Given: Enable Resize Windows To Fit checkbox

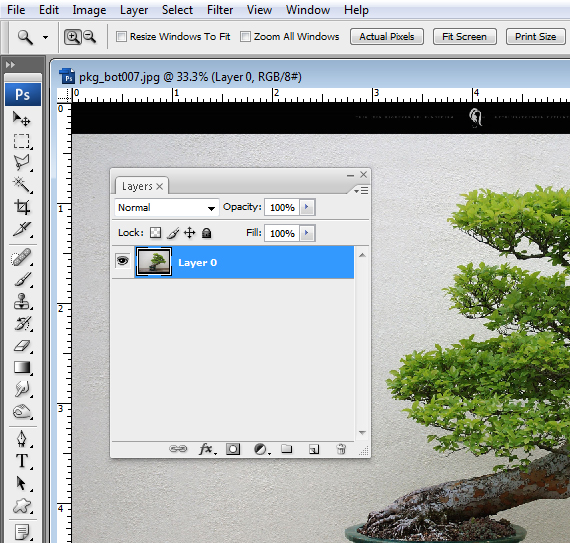Looking at the screenshot, I should point(121,37).
